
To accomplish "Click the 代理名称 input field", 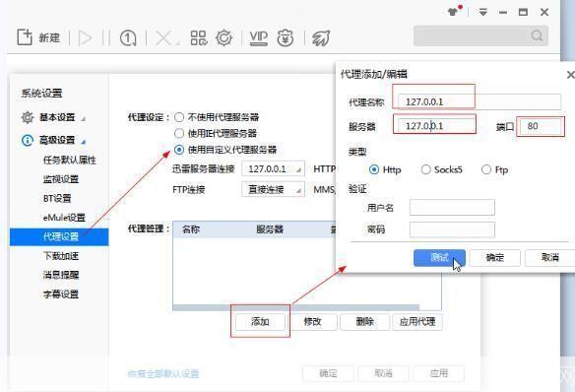I will [479, 101].
